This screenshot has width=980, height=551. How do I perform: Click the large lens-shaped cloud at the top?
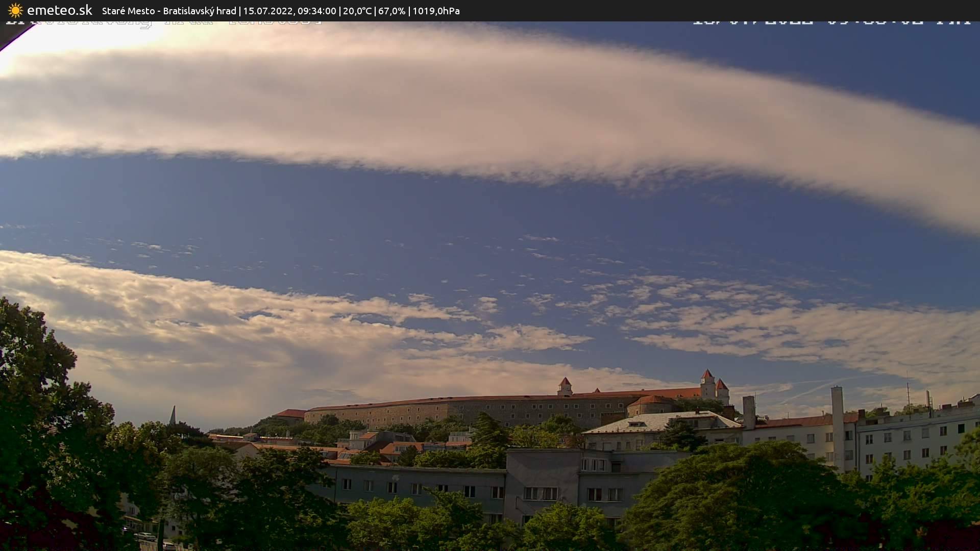pyautogui.click(x=459, y=102)
